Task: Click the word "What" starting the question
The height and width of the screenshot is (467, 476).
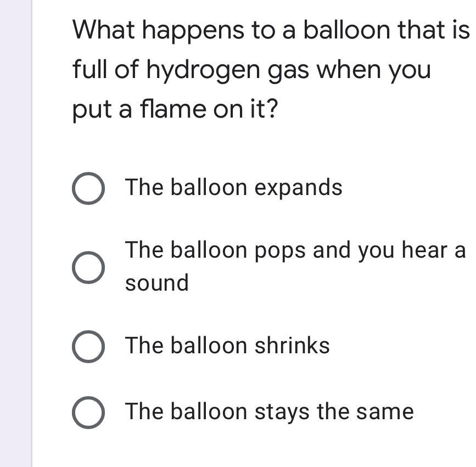Action: pyautogui.click(x=104, y=30)
